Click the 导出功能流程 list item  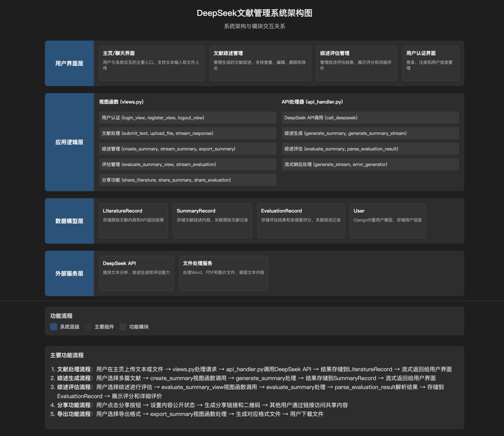tap(190, 414)
